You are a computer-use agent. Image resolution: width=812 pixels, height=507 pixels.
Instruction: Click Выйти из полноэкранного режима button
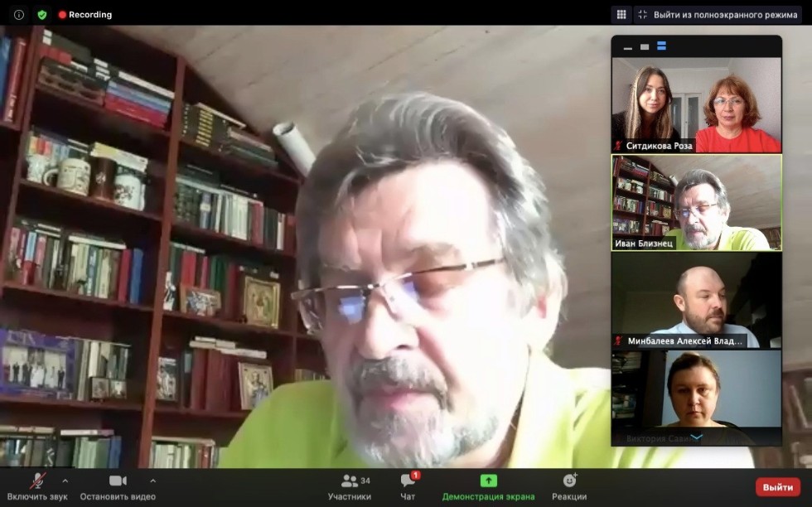click(x=718, y=14)
